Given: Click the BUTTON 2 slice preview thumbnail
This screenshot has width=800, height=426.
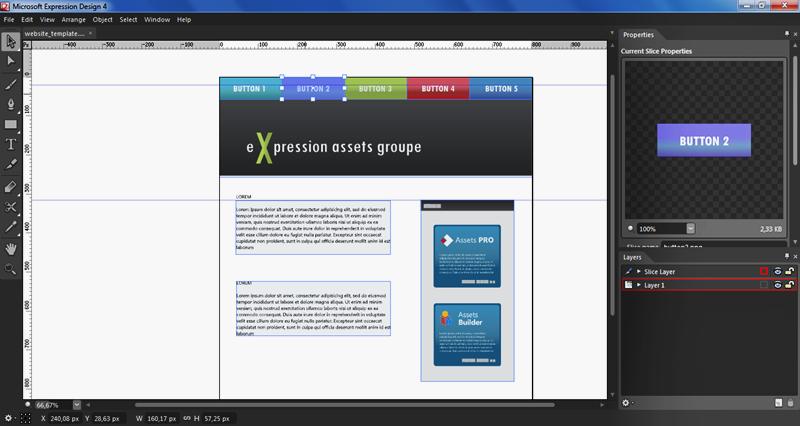Looking at the screenshot, I should 704,140.
